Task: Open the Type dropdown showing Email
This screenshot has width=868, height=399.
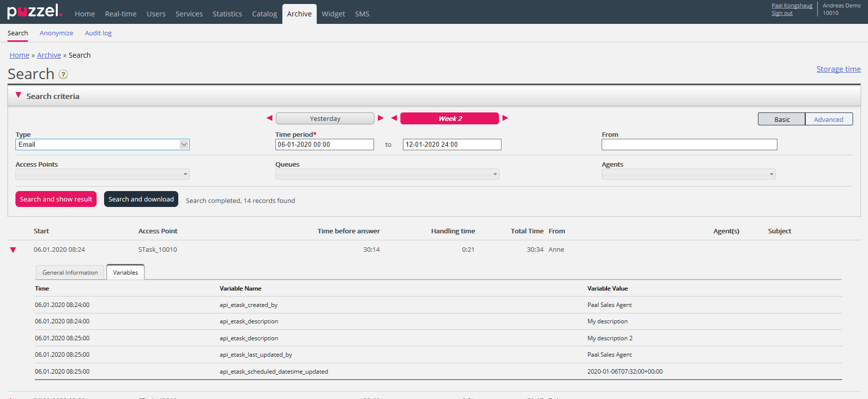Action: [x=102, y=144]
